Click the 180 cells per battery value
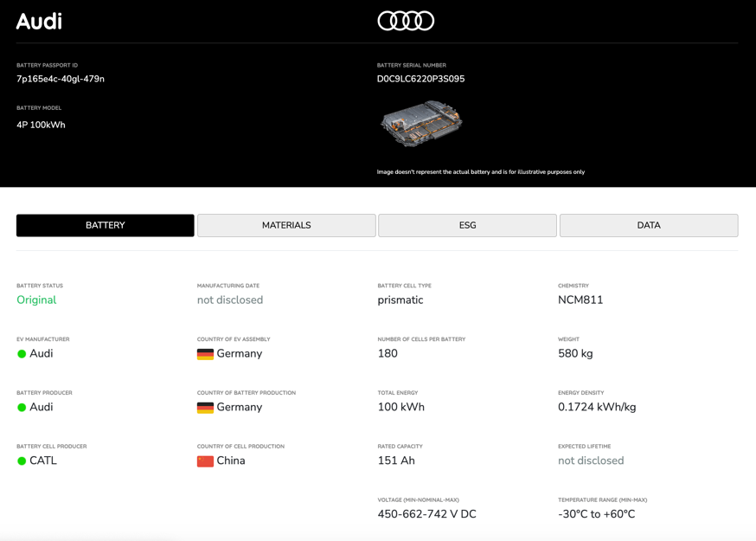 [388, 353]
